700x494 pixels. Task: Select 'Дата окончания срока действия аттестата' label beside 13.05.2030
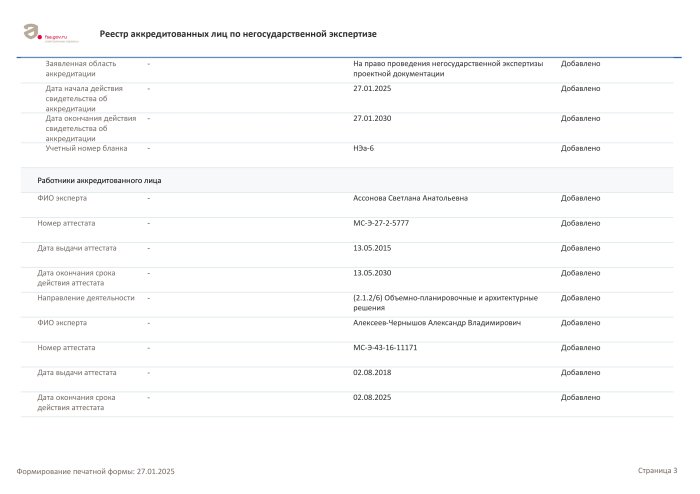(x=76, y=278)
